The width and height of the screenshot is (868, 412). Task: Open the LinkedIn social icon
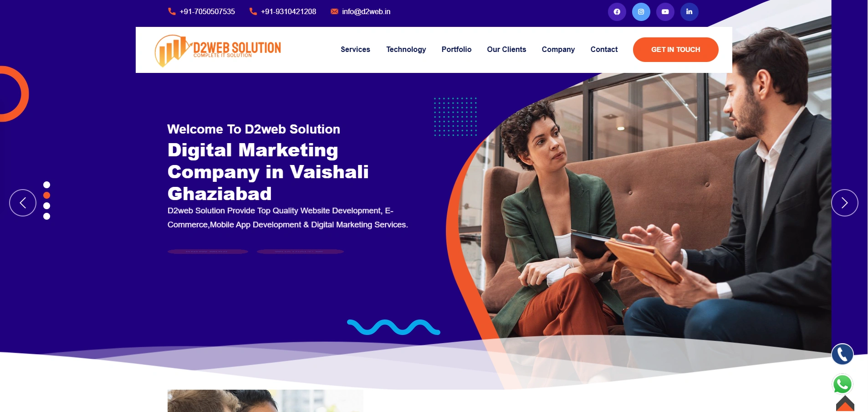pos(689,12)
